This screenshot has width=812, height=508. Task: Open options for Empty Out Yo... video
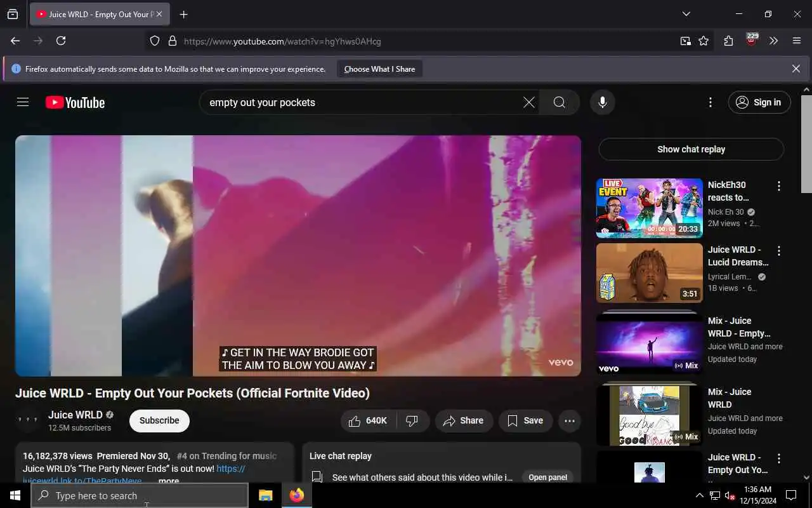pyautogui.click(x=778, y=458)
